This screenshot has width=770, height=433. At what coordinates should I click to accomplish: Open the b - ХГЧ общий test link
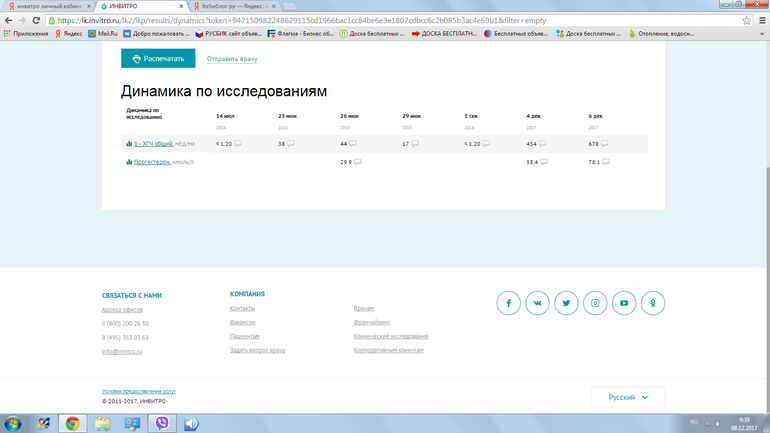tap(153, 144)
